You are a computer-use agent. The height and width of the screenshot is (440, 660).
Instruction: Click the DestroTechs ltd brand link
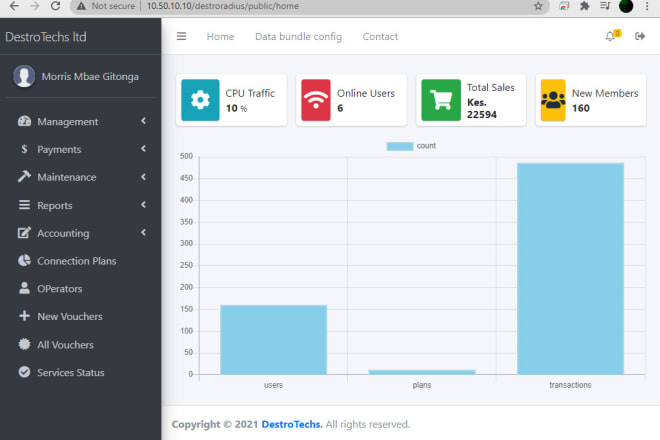pos(46,37)
